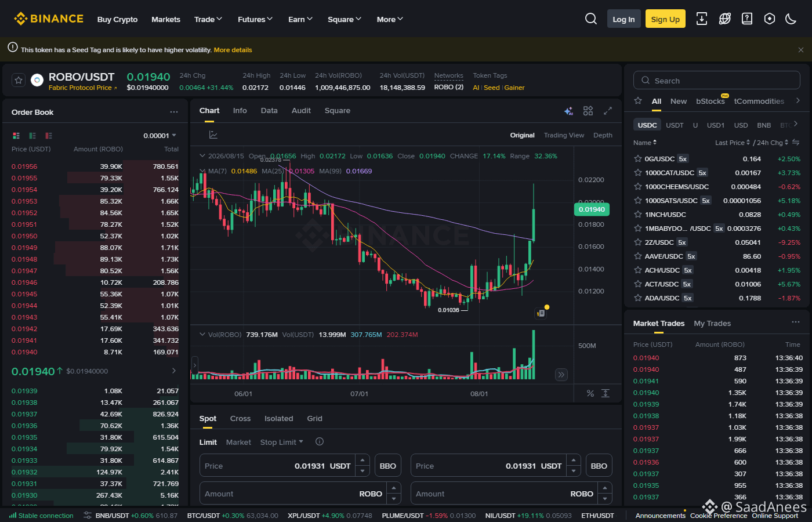
Task: Open the language globe icon
Action: [x=725, y=19]
